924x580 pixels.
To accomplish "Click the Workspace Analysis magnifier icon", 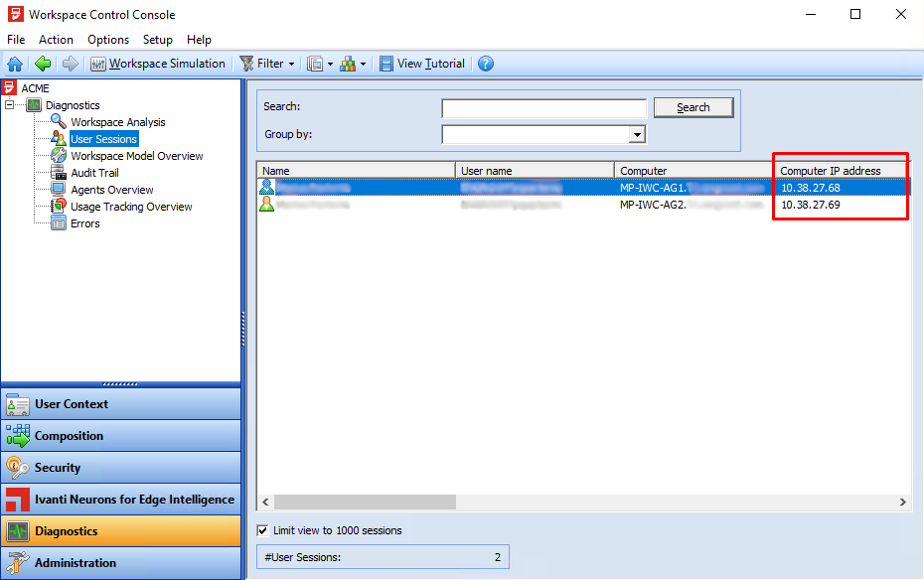I will 59,121.
